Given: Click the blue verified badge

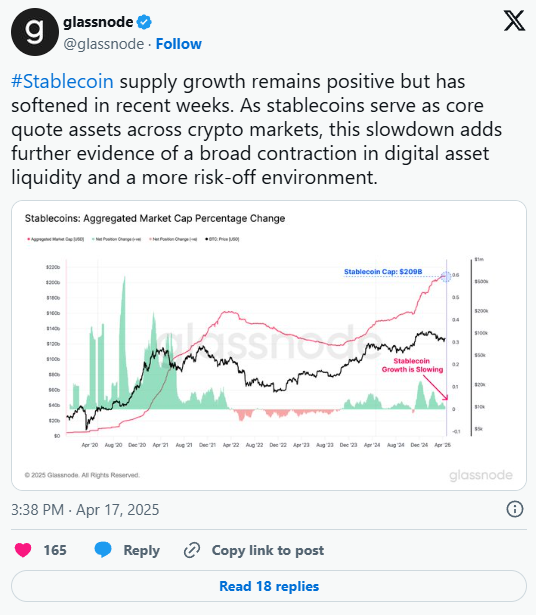Looking at the screenshot, I should click(x=144, y=22).
